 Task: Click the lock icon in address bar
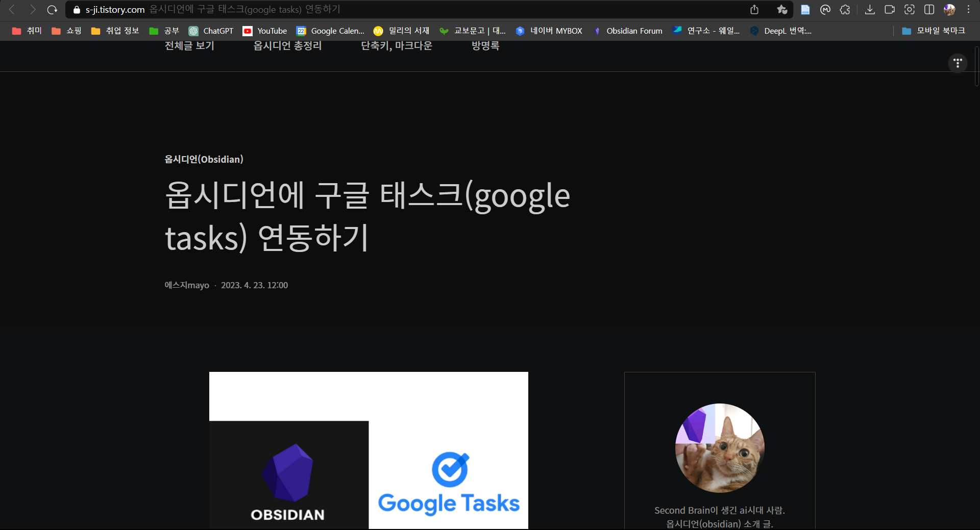tap(77, 10)
